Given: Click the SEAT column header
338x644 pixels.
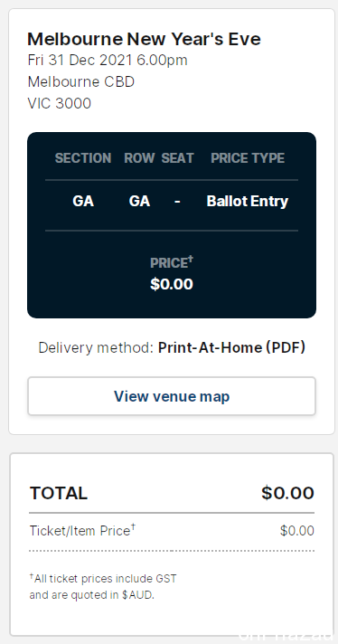Looking at the screenshot, I should point(177,158).
